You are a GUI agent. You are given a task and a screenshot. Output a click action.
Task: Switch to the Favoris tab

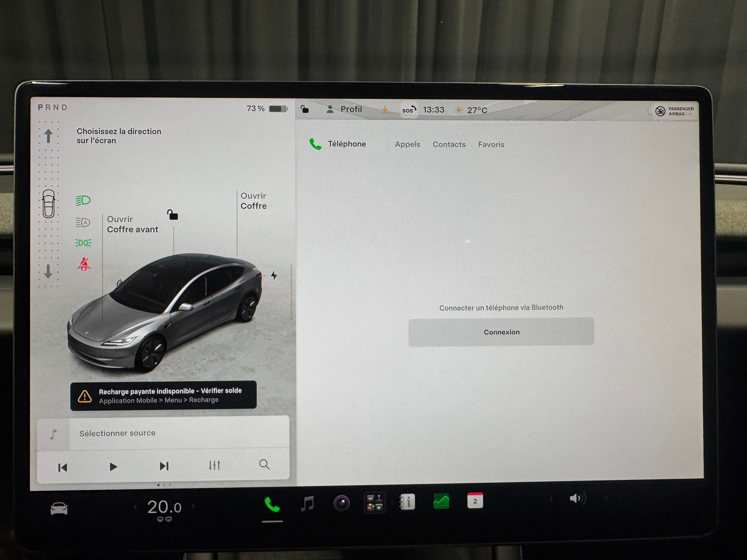pos(491,144)
